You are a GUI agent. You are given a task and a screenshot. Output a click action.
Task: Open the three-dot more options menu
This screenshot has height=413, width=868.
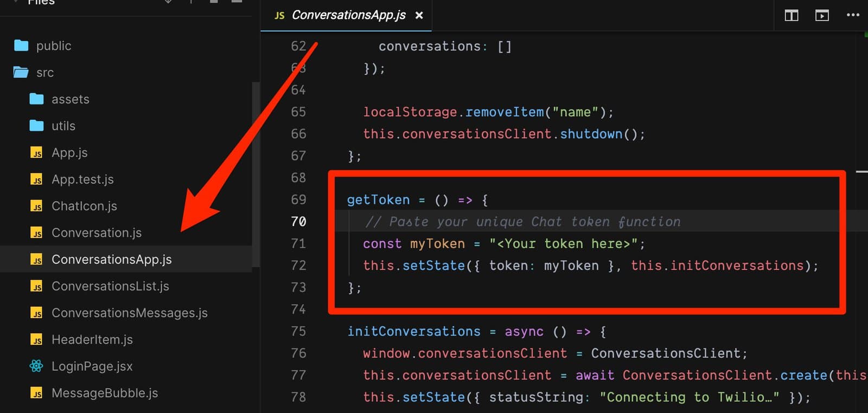coord(853,15)
